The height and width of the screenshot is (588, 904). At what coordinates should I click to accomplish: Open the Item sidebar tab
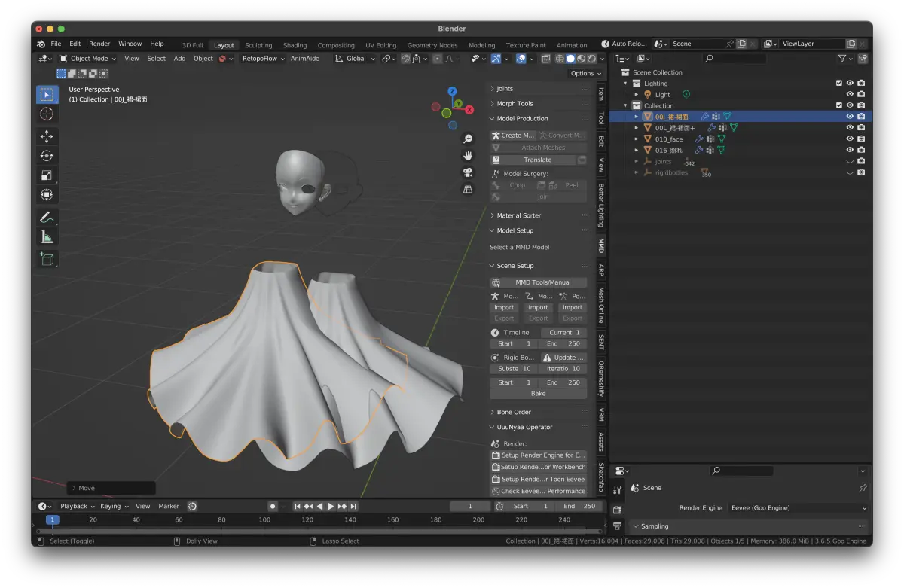(x=601, y=93)
